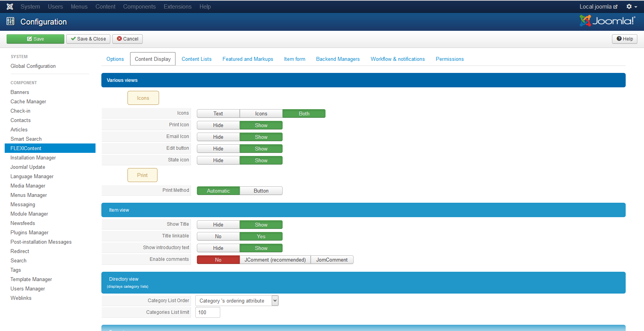Switch to Content Lists tab
Image resolution: width=644 pixels, height=331 pixels.
196,59
